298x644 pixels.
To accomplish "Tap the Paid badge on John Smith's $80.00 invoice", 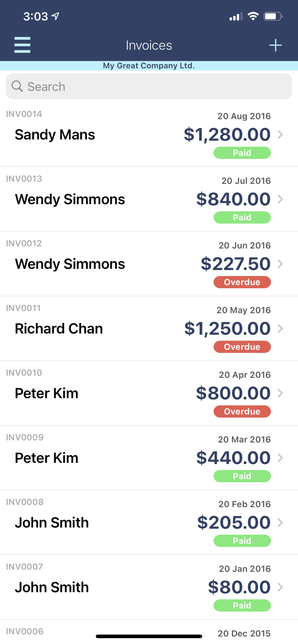I will tap(242, 605).
